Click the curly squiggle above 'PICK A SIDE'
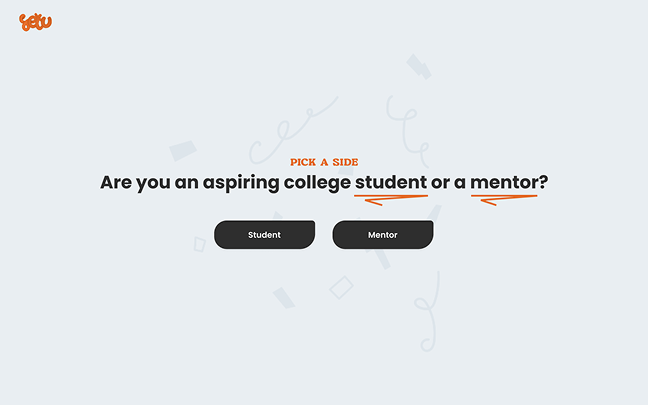 click(290, 127)
